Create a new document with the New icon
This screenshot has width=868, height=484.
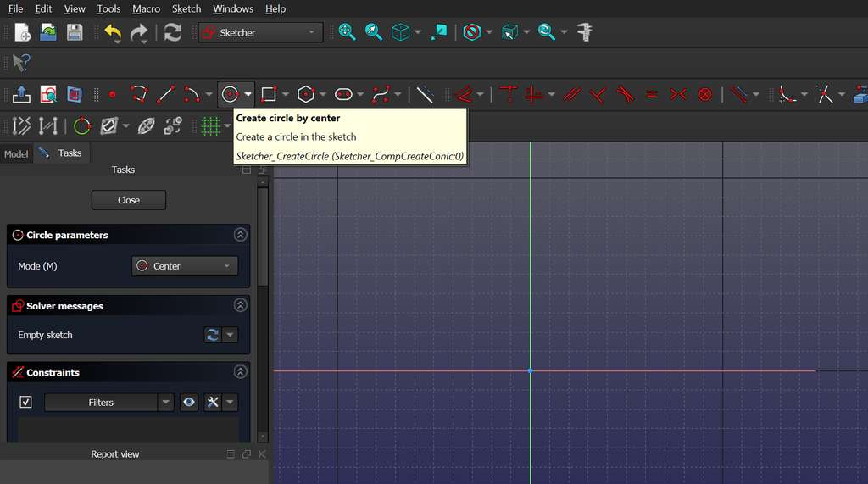point(22,32)
